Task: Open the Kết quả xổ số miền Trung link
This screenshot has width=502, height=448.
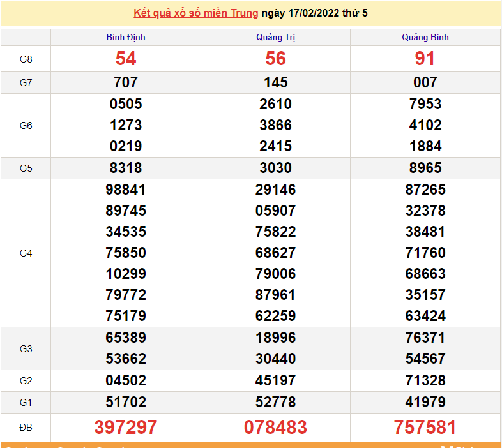Action: 196,13
